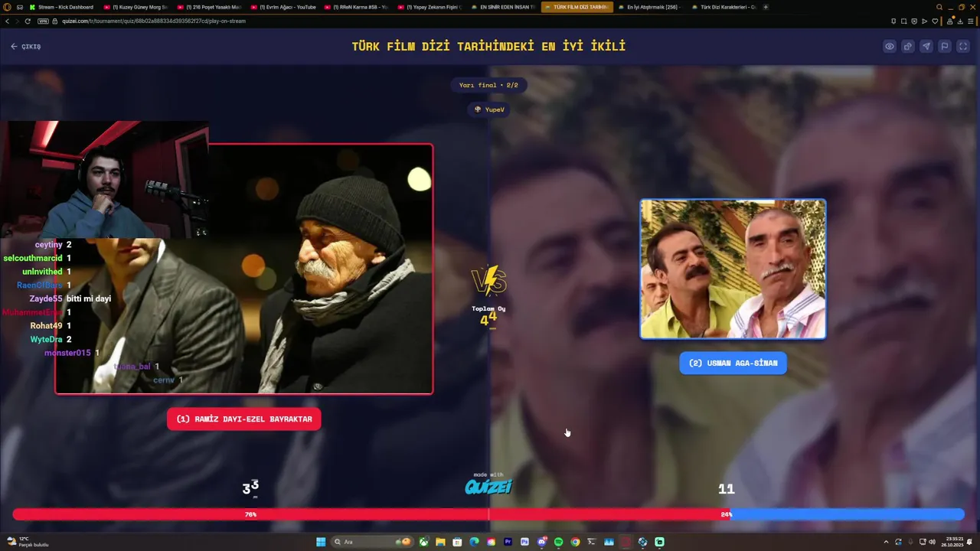Reload the quizei page
This screenshot has height=551, width=980.
point(28,21)
